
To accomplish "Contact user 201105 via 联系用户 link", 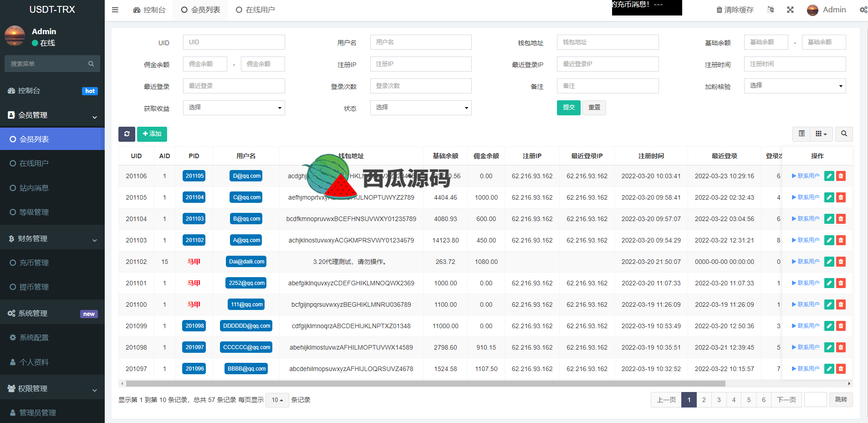I will coord(806,197).
